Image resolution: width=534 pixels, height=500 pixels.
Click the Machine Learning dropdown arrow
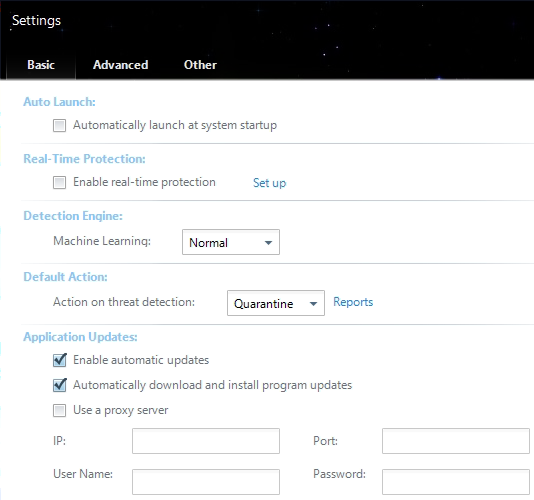click(x=268, y=243)
